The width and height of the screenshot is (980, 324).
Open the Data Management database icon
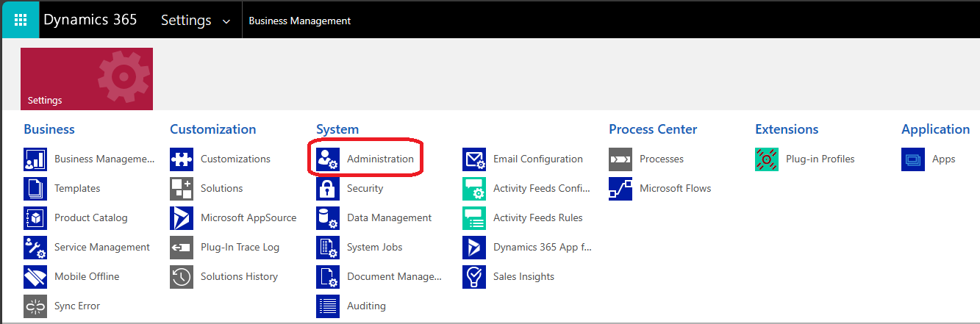[328, 218]
